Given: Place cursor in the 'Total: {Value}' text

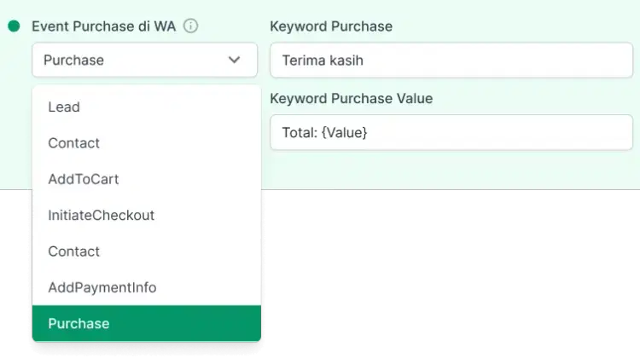Looking at the screenshot, I should click(x=324, y=133).
